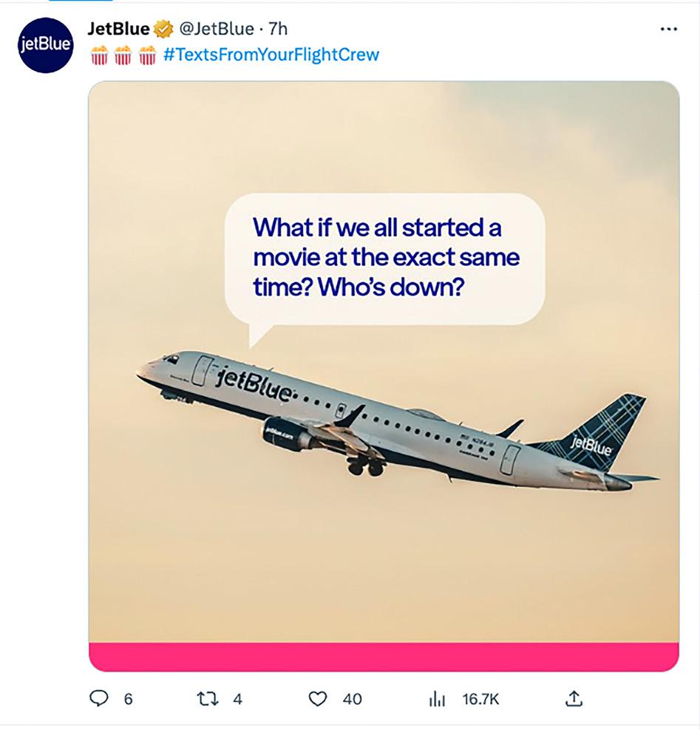The height and width of the screenshot is (730, 700).
Task: Open the #TextsFromYourFlightCrew hashtag link
Action: [x=271, y=55]
